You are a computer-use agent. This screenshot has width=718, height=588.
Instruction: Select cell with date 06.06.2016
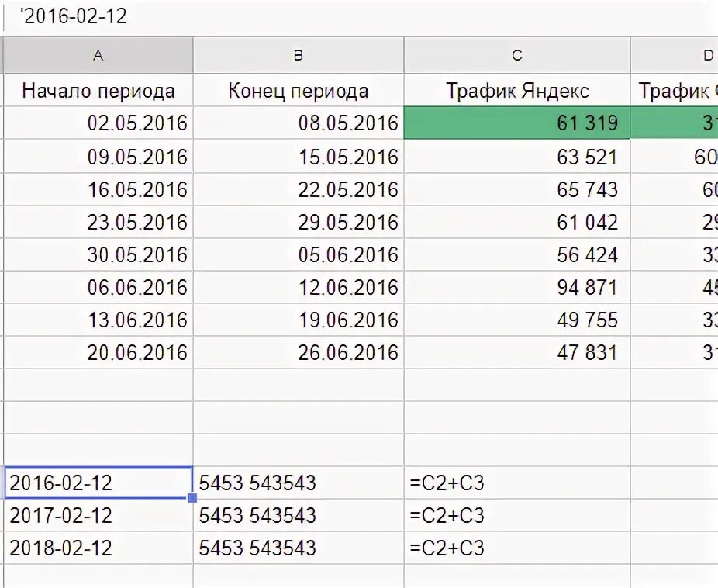click(x=98, y=287)
